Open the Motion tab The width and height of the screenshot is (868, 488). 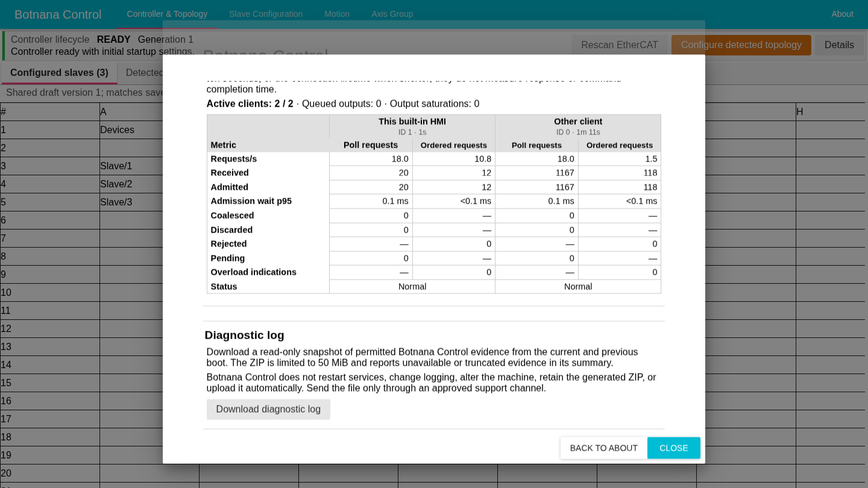click(x=337, y=14)
